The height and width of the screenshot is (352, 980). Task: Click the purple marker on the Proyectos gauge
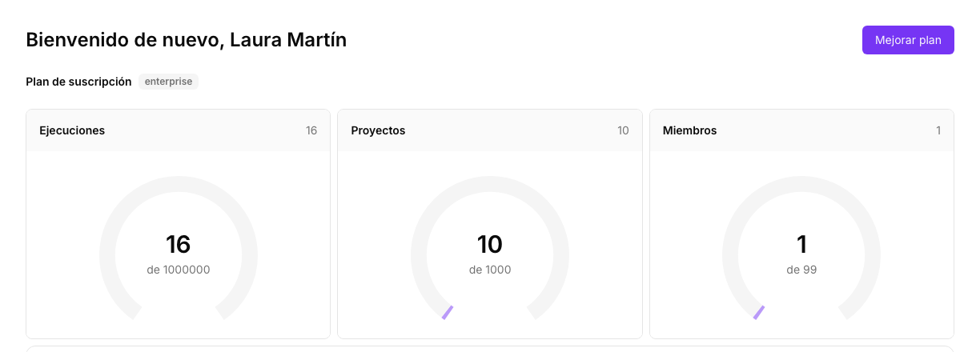pos(448,313)
